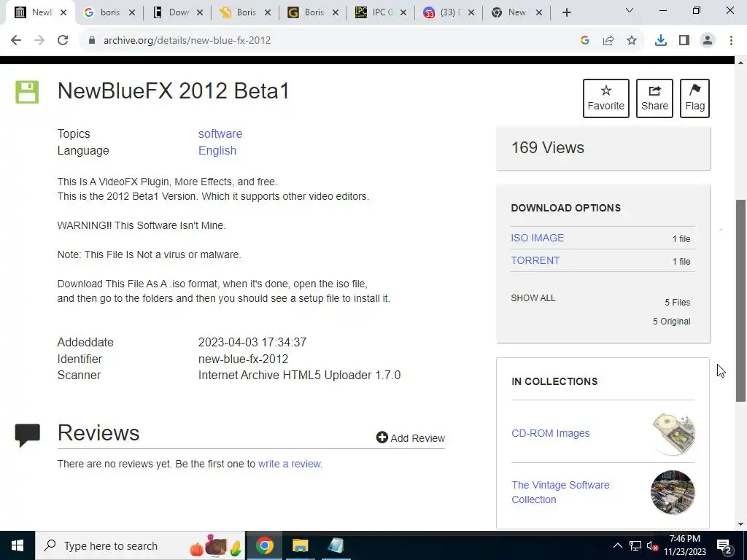This screenshot has height=560, width=747.
Task: Click the browser forward arrow
Action: click(39, 41)
